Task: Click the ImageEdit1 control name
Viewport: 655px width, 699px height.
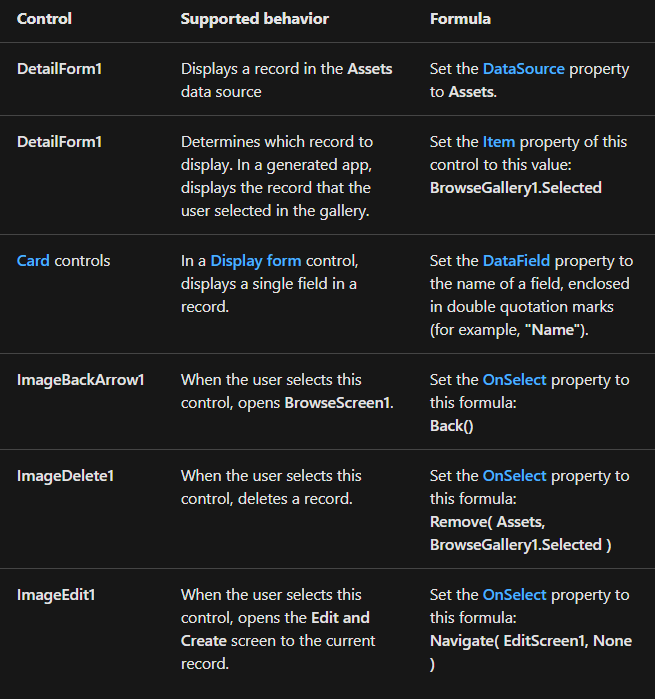Action: pyautogui.click(x=56, y=595)
